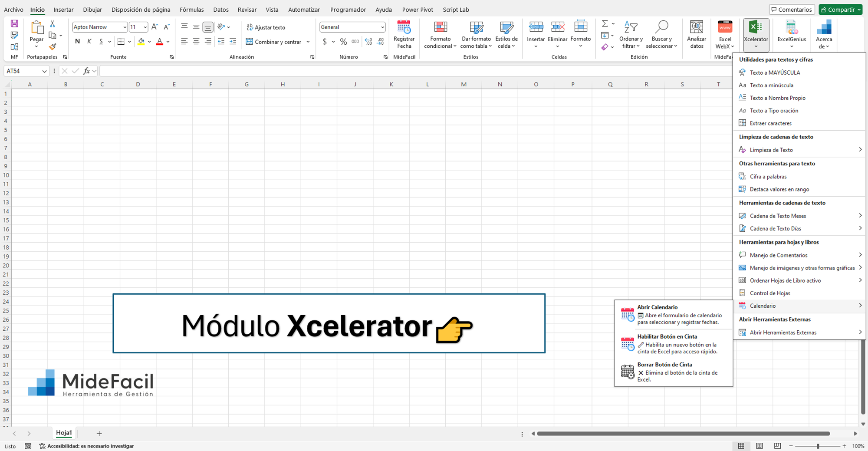Click the zoom slider handle

818,446
